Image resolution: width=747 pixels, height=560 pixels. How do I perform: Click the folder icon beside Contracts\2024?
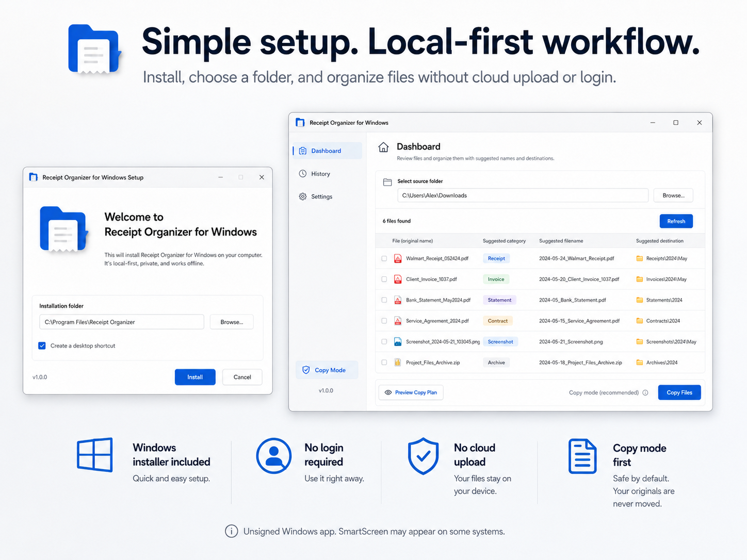click(640, 321)
